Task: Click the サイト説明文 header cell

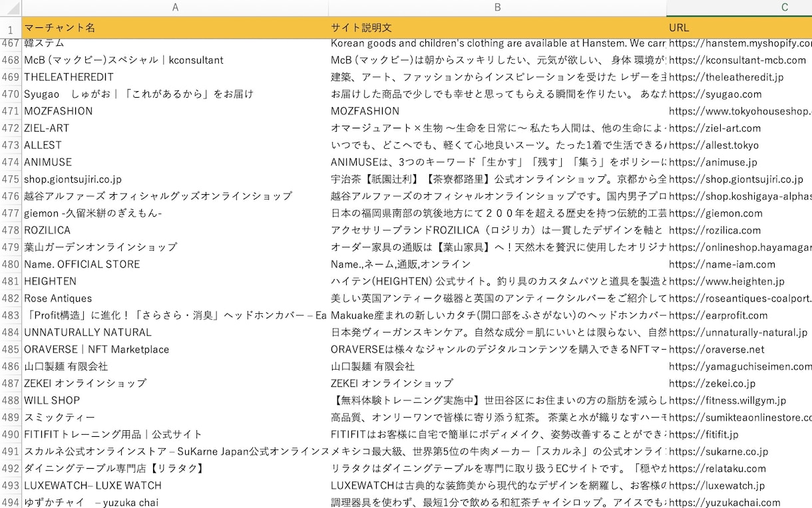Action: [497, 28]
